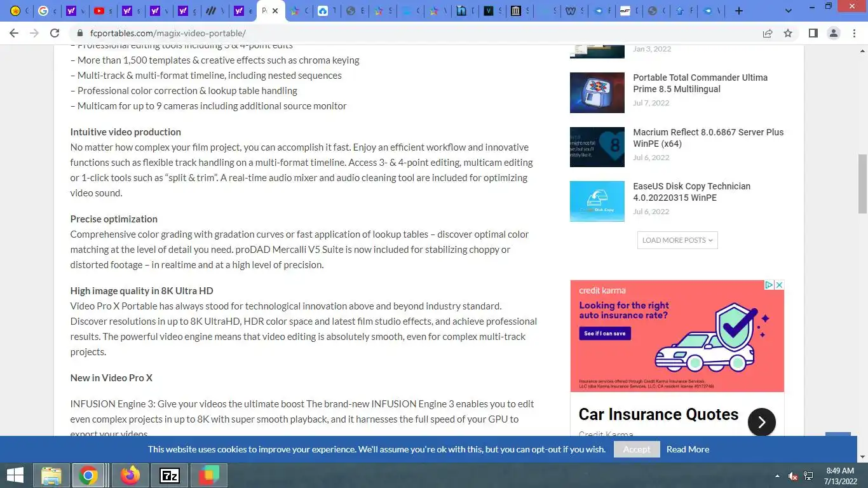Screen dimensions: 868x488
Task: Share this page from the address bar
Action: point(768,33)
